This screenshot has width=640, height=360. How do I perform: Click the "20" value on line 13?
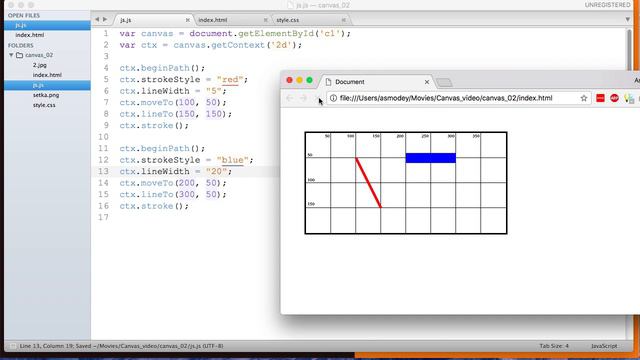tap(216, 171)
